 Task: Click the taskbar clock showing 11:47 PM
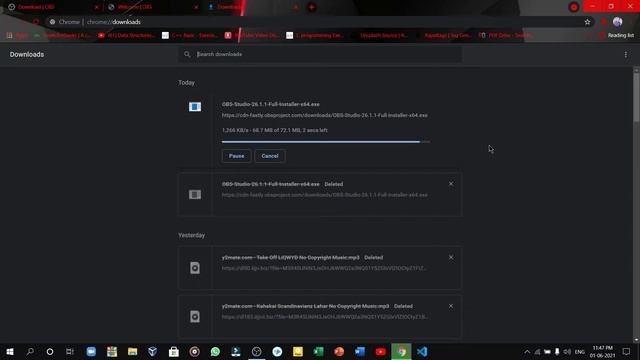click(x=602, y=351)
